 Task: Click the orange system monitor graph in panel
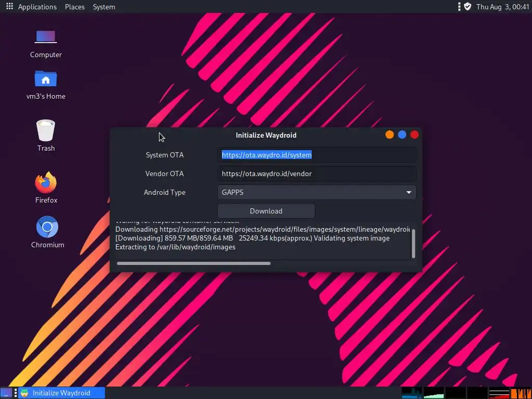[521, 393]
